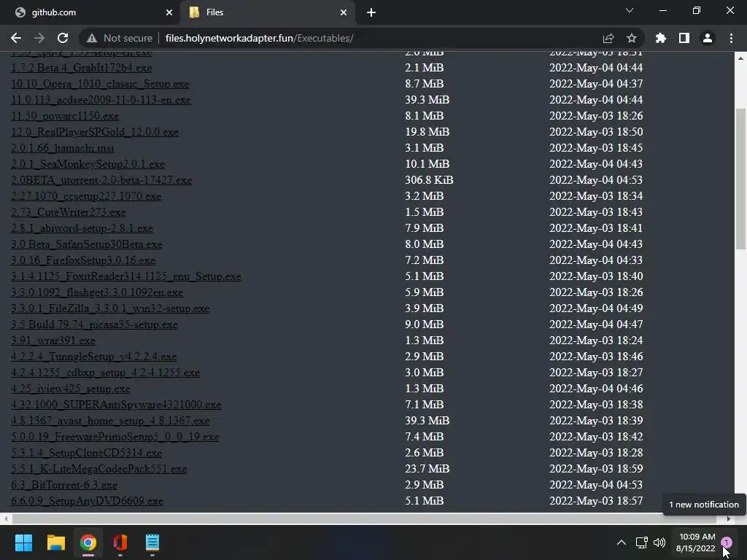Viewport: 747px width, 560px height.
Task: Click the horizontal scrollbar thumb
Action: click(364, 518)
